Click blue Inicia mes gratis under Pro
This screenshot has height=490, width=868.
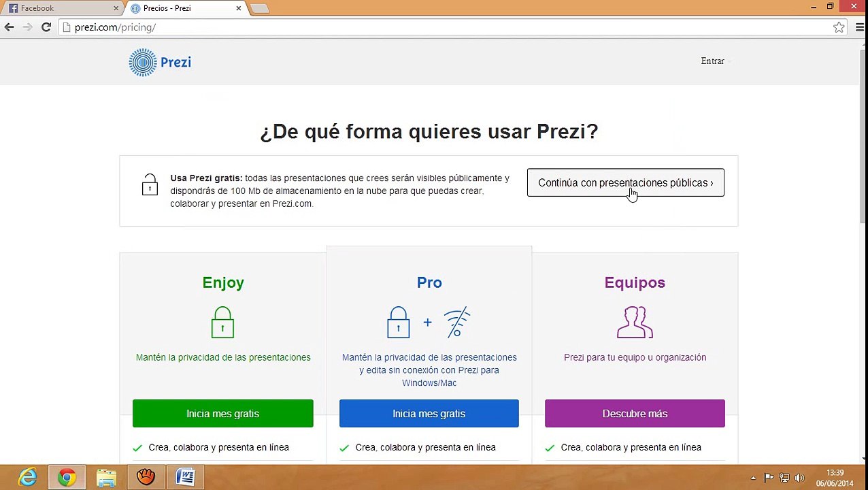[429, 414]
